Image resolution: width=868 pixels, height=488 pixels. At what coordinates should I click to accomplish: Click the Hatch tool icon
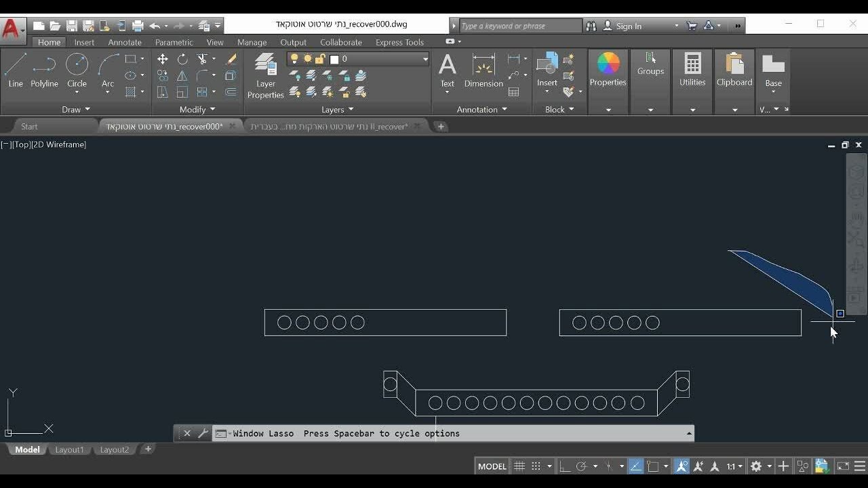[x=131, y=92]
